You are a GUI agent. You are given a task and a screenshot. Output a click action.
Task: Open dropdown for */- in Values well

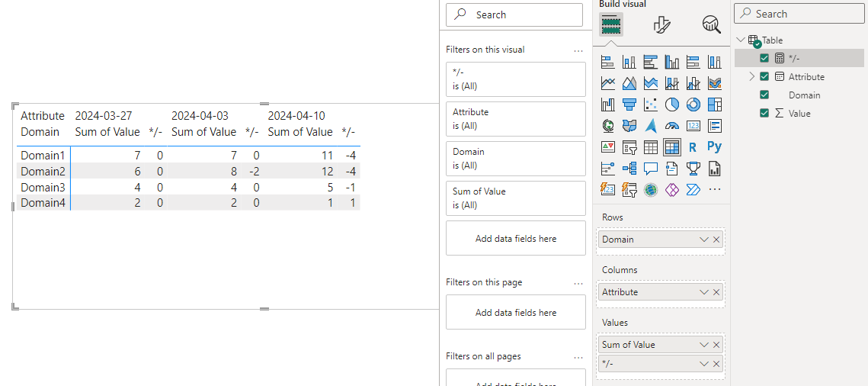coord(704,363)
